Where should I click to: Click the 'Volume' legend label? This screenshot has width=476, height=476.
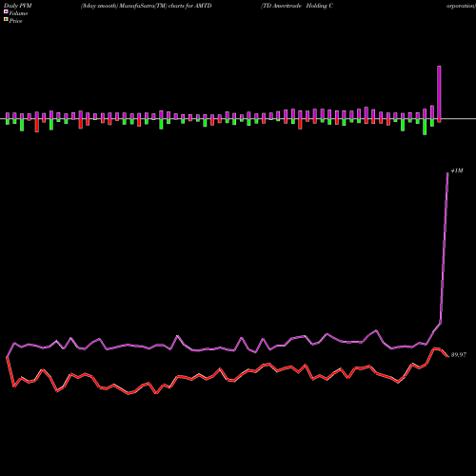pos(18,13)
